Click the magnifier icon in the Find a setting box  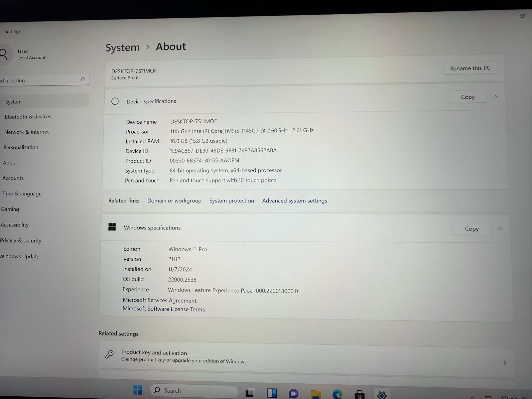pos(82,79)
